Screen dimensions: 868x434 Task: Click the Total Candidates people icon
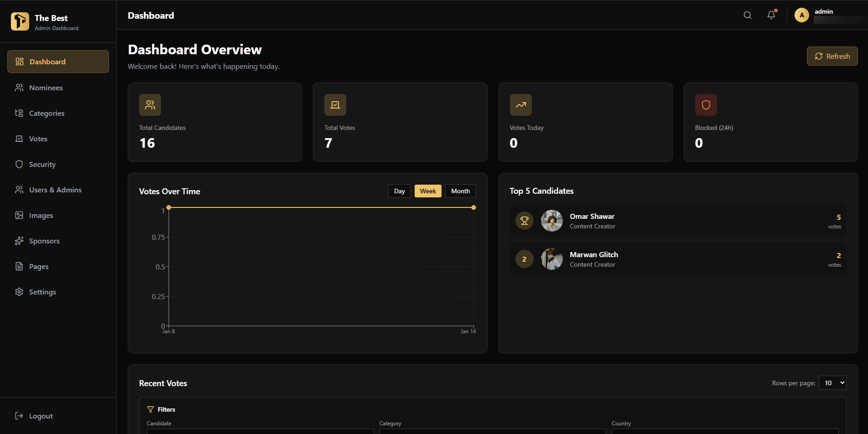150,105
